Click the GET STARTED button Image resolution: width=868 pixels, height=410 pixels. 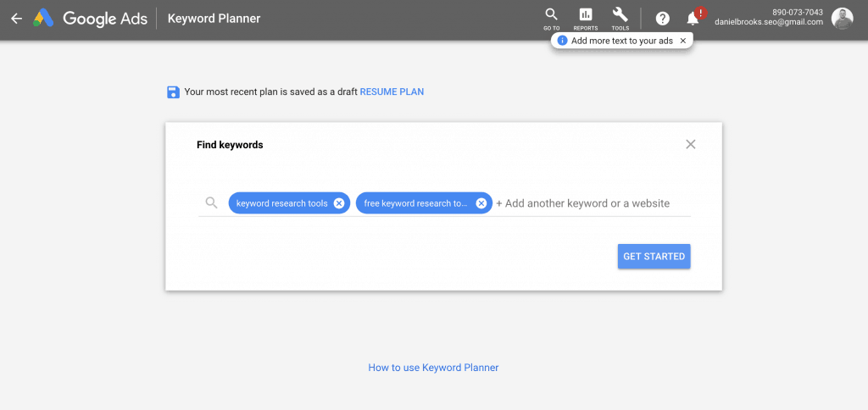tap(654, 256)
